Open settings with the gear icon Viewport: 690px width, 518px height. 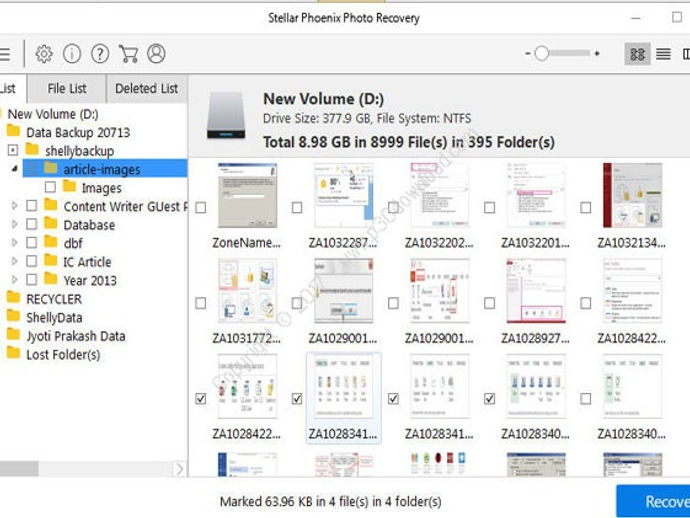coord(44,54)
